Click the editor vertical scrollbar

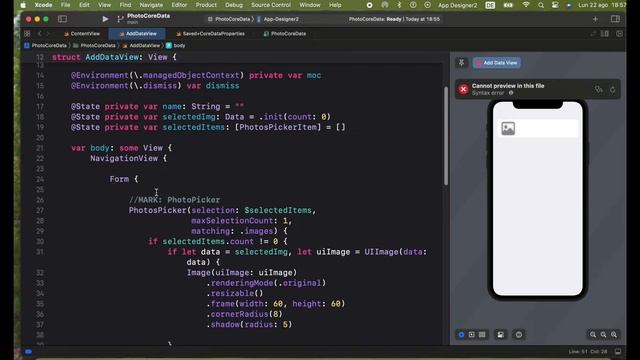click(x=446, y=136)
